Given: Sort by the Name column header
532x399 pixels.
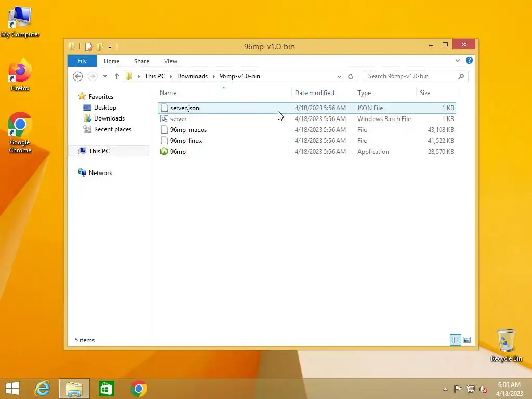Looking at the screenshot, I should pos(224,92).
